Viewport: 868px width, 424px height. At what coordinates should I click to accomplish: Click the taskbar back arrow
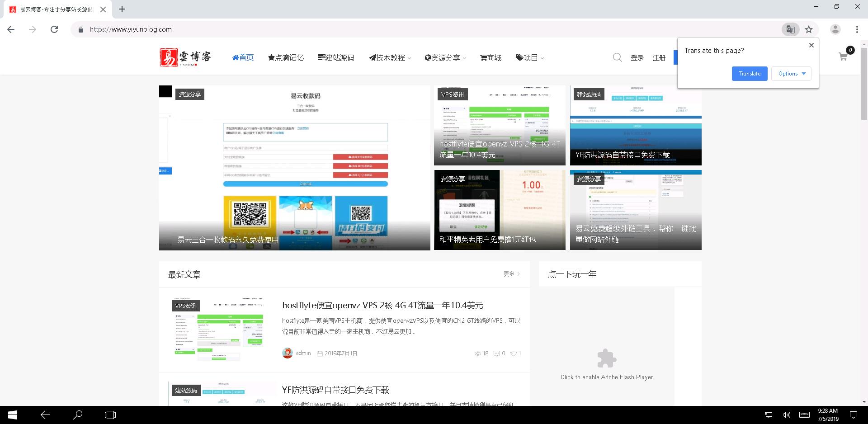(45, 415)
